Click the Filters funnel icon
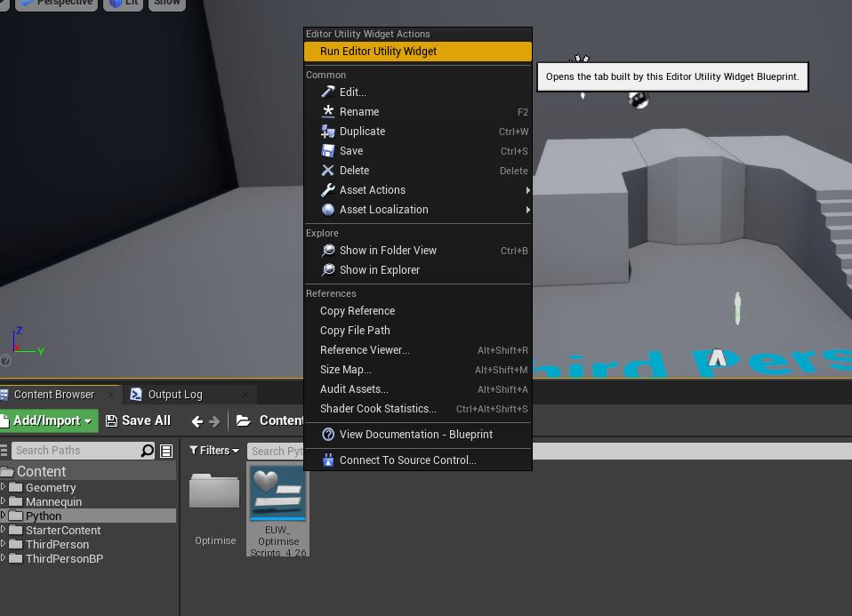The height and width of the screenshot is (616, 852). (193, 450)
